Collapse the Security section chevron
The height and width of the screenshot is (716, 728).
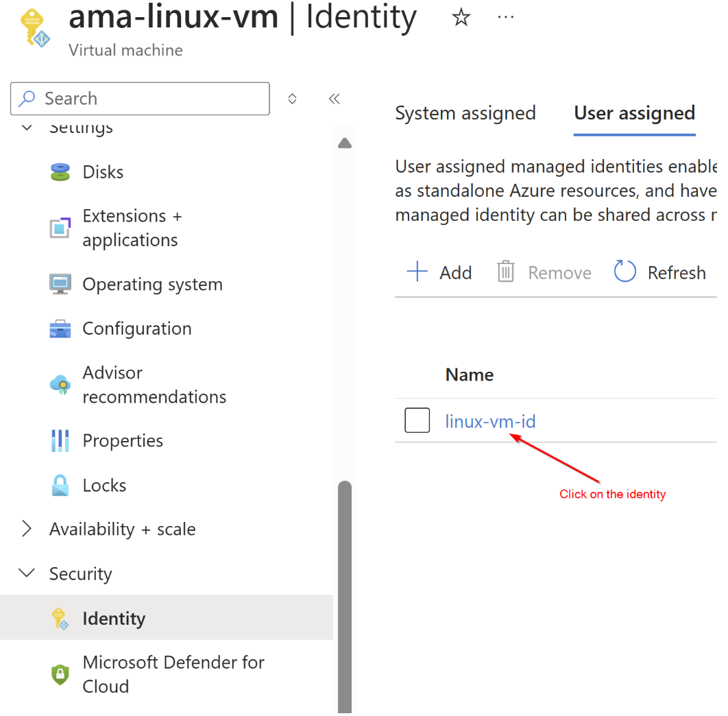tap(27, 573)
